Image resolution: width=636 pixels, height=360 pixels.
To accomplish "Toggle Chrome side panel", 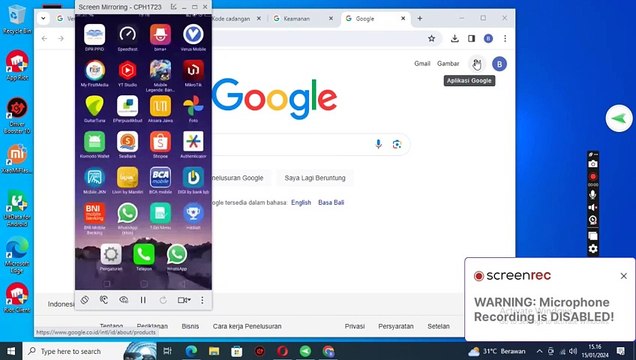I will pyautogui.click(x=471, y=39).
